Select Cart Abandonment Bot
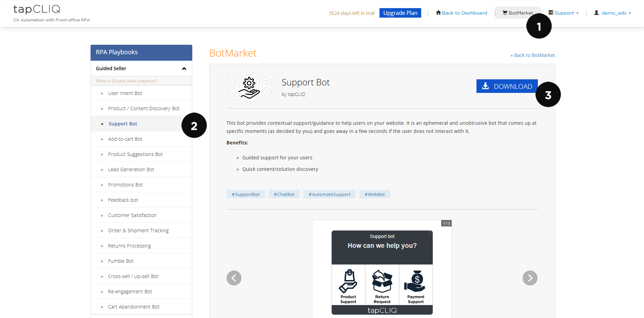 [141, 307]
